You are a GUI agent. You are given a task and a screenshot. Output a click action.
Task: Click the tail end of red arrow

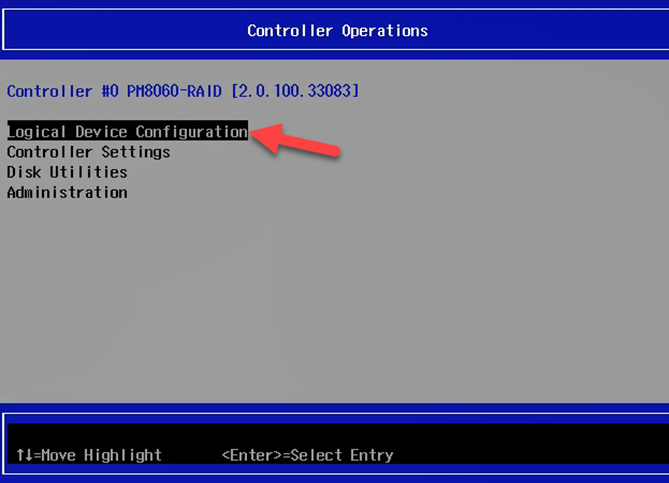340,153
